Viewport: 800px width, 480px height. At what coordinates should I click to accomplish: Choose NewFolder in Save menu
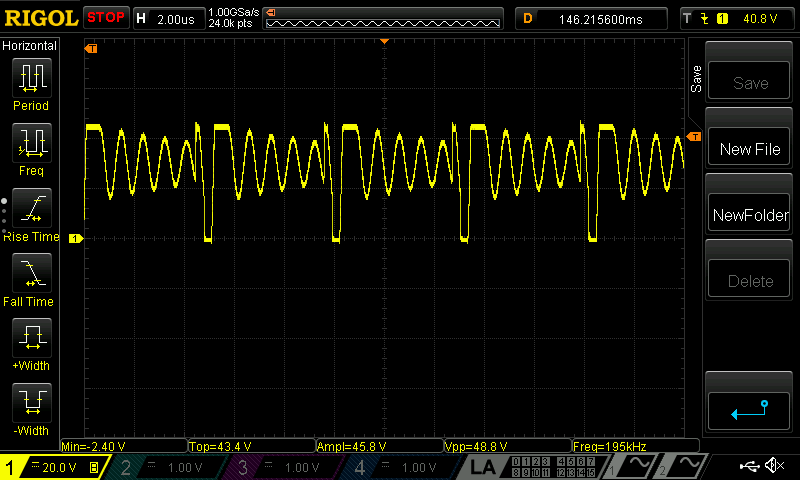749,213
